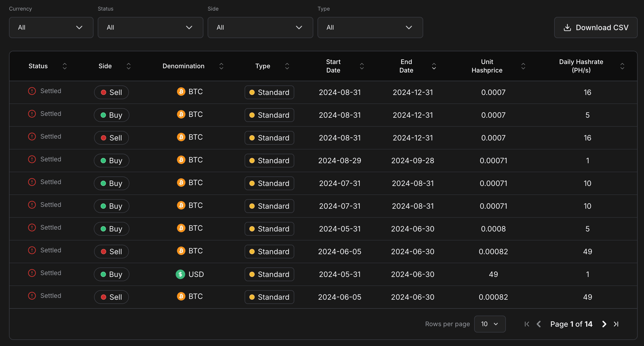Go to the next page
The height and width of the screenshot is (346, 644).
click(604, 324)
